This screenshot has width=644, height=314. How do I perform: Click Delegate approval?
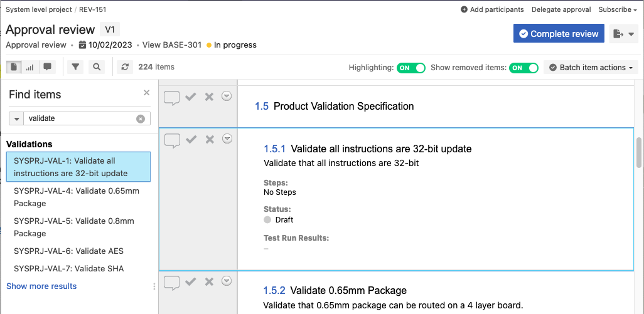point(561,9)
